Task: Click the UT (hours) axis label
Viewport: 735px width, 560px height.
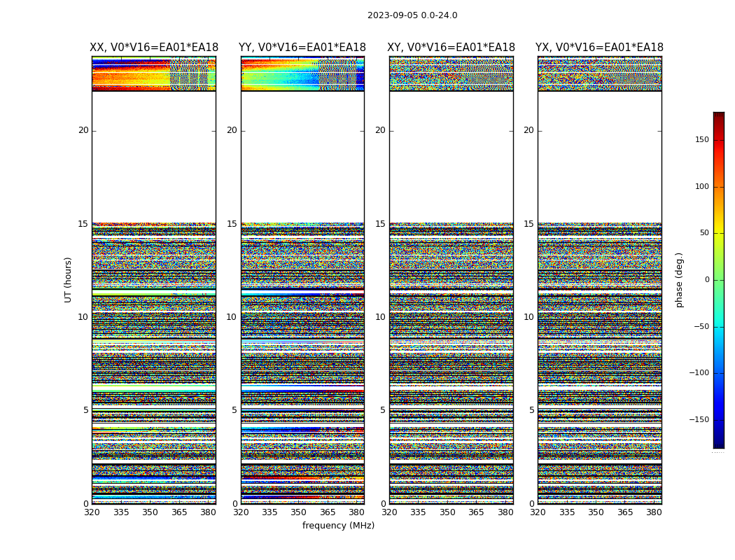Action: (68, 280)
